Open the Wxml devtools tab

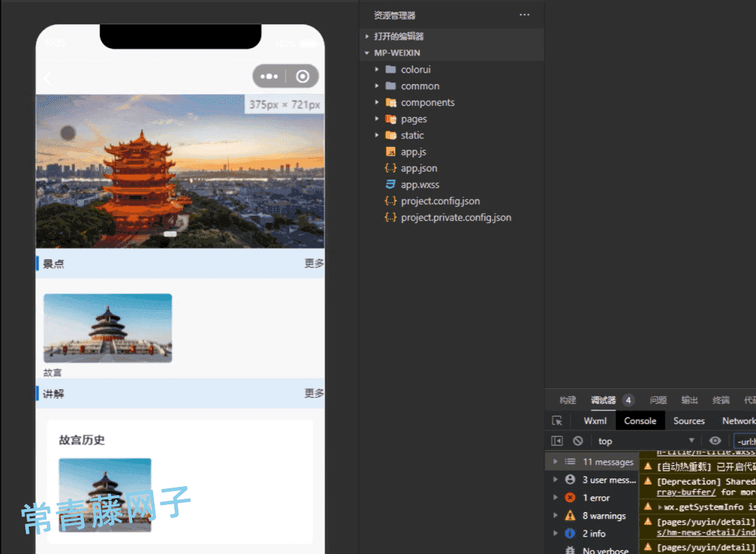point(595,420)
